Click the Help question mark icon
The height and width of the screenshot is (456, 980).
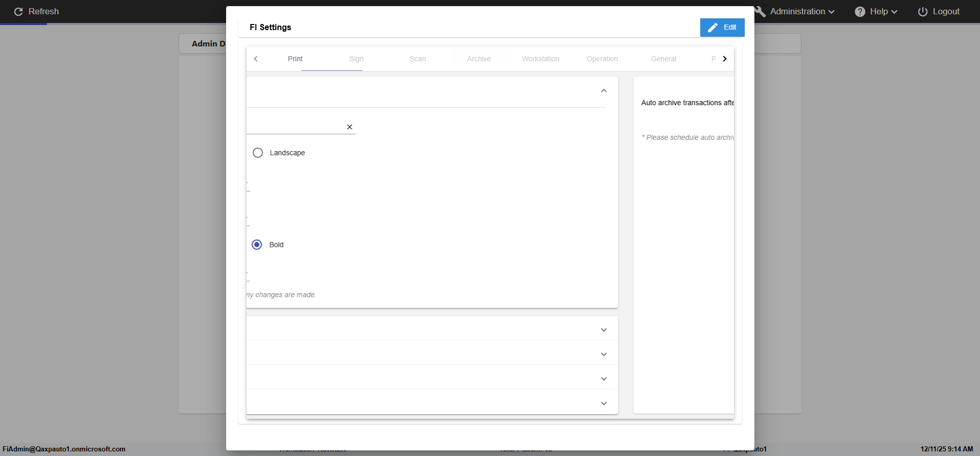pos(860,12)
